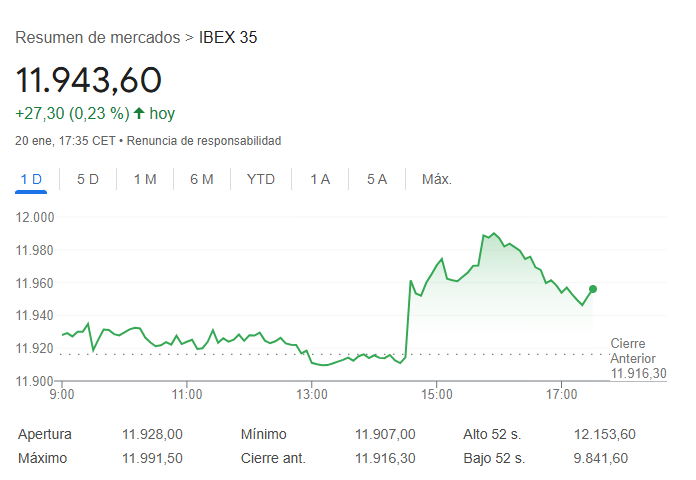Viewport: 696px width, 480px height.
Task: Open the 1 M time range tab
Action: pos(145,179)
